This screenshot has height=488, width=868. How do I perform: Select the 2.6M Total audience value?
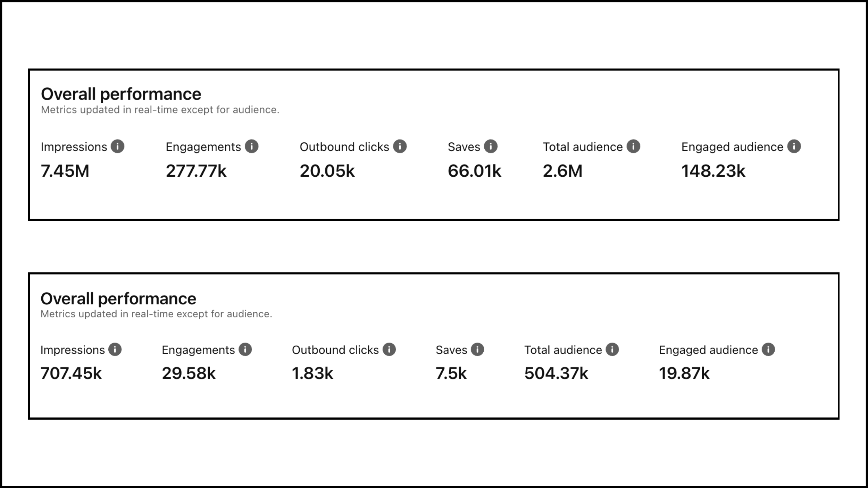click(563, 171)
